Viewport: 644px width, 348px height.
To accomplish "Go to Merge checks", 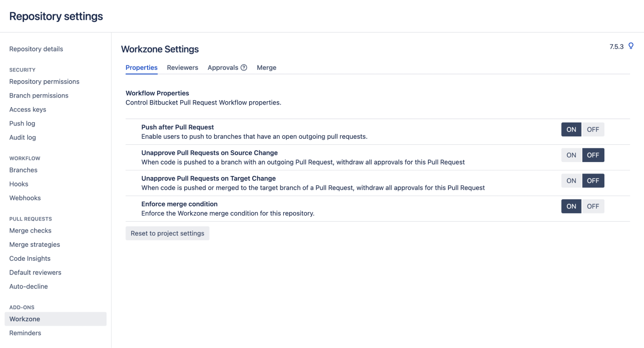I will (30, 231).
